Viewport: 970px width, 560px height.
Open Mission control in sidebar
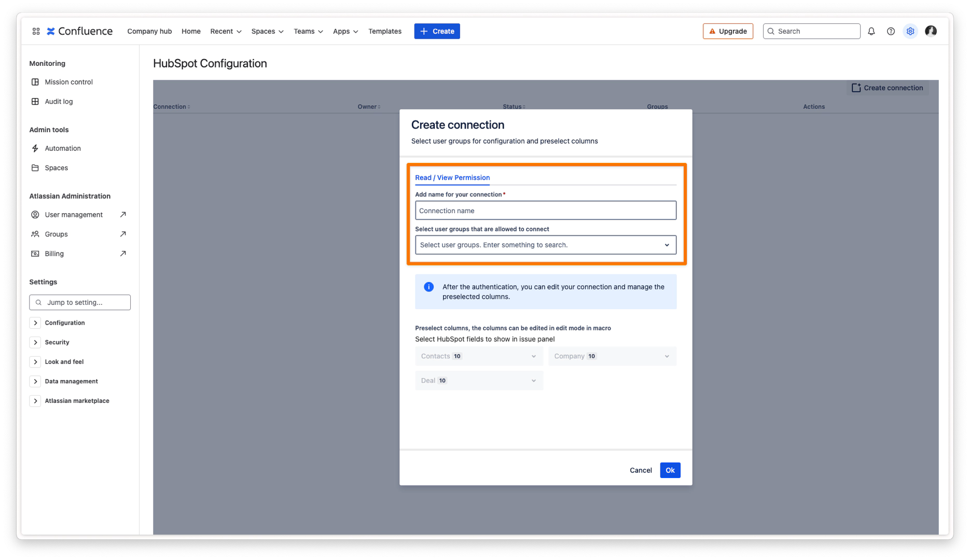point(68,82)
